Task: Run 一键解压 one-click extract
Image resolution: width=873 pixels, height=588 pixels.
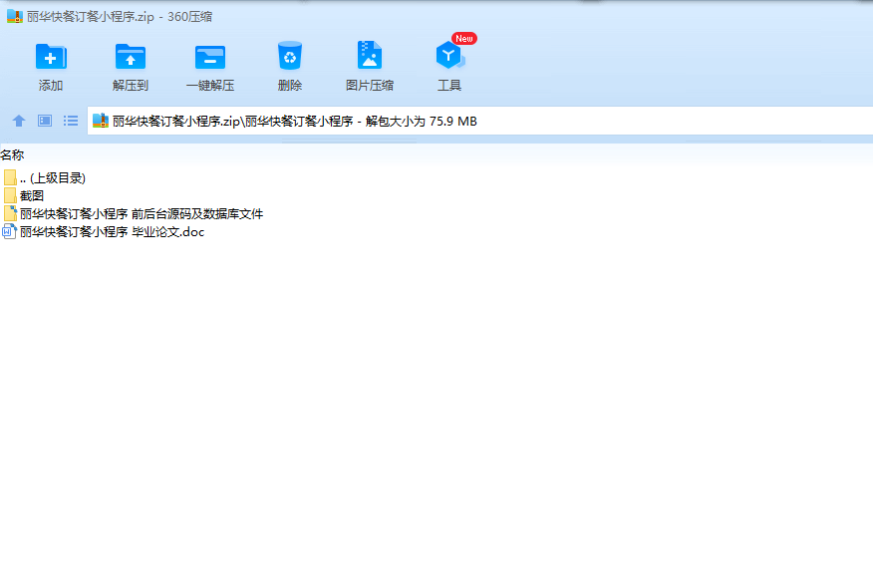Action: pos(210,56)
